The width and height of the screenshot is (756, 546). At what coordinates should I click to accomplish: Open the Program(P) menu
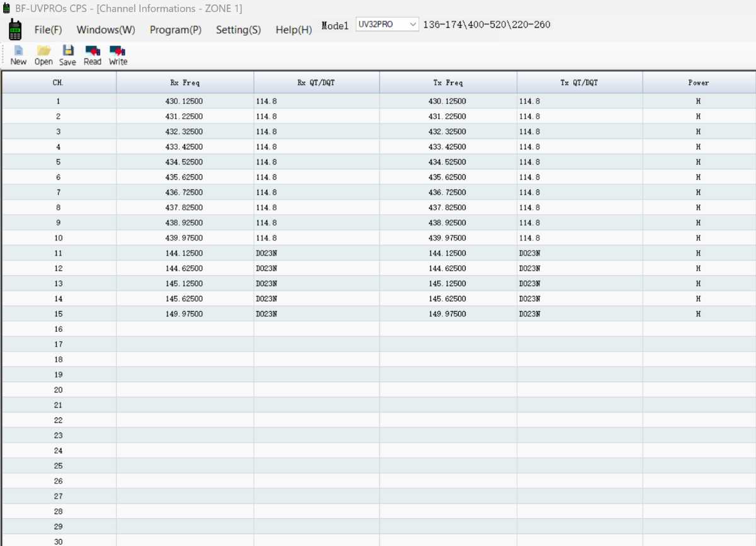176,30
